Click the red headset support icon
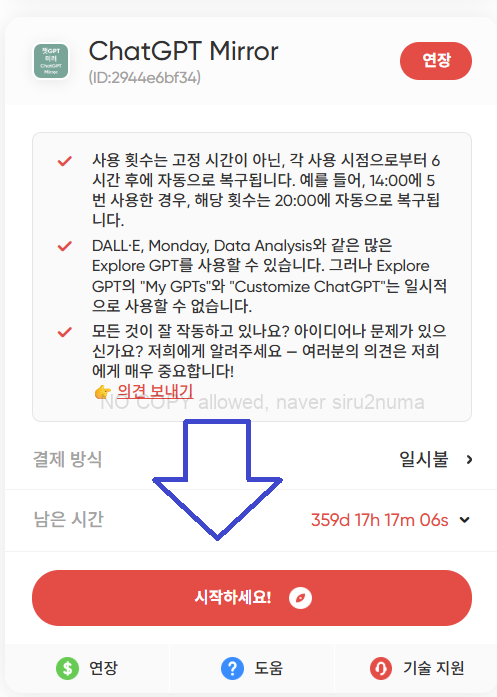The image size is (497, 697). coord(381,668)
